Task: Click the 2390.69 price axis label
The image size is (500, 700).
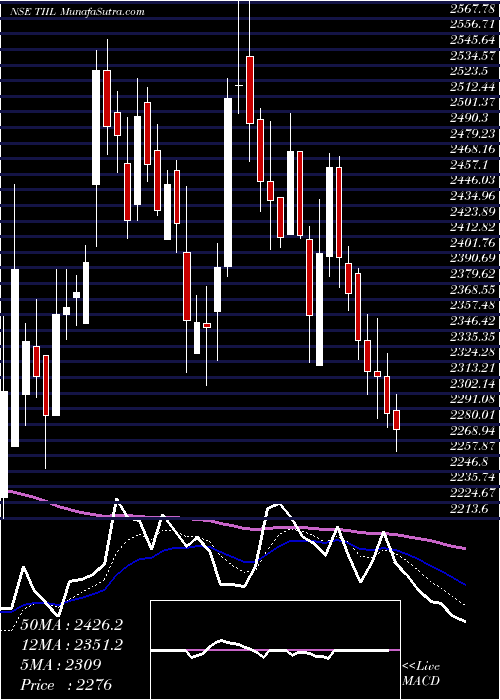Action: coord(474,258)
